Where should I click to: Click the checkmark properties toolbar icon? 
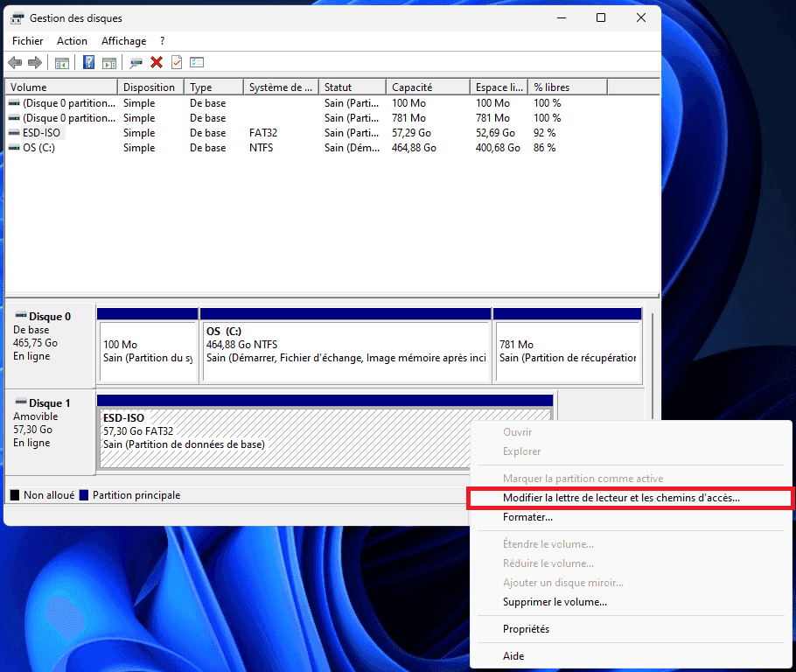coord(177,62)
